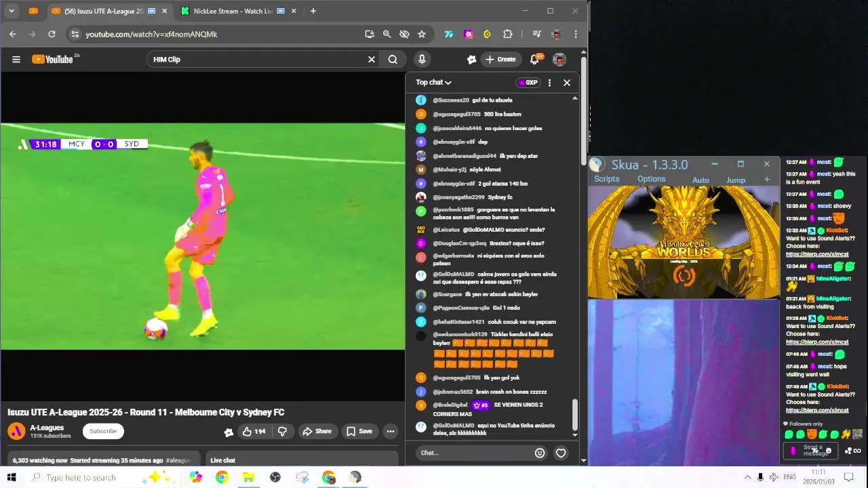Open Chrome tab search dropdown arrow
The width and height of the screenshot is (868, 488).
click(x=13, y=11)
